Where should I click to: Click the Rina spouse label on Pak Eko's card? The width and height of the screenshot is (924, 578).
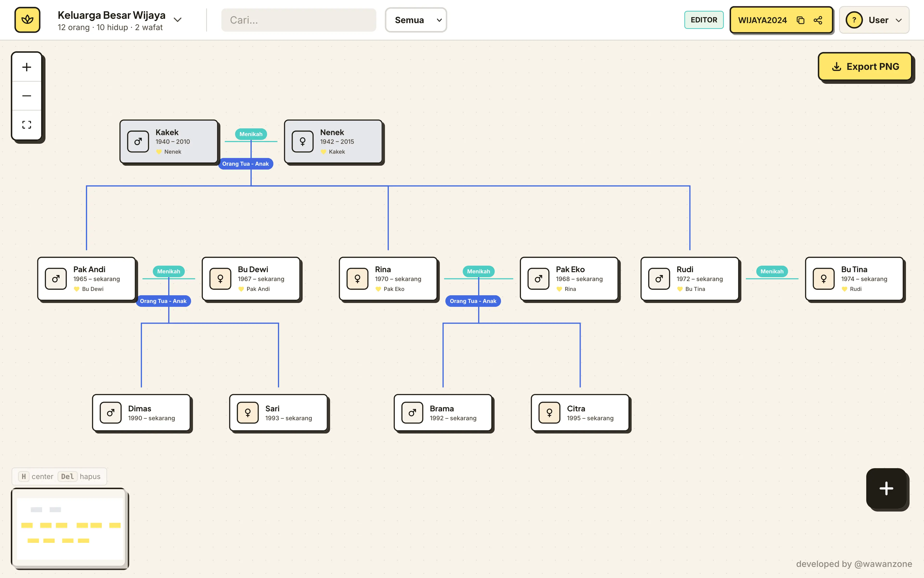(x=566, y=289)
